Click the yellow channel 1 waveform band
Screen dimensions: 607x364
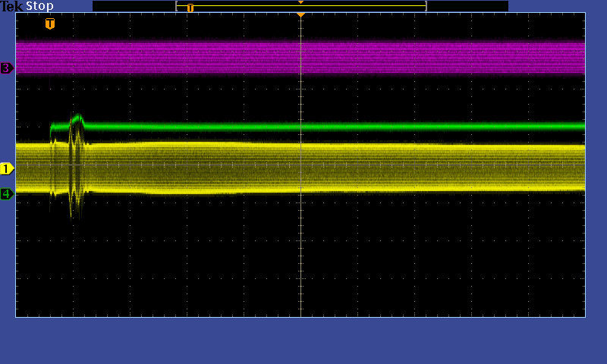coord(379,167)
